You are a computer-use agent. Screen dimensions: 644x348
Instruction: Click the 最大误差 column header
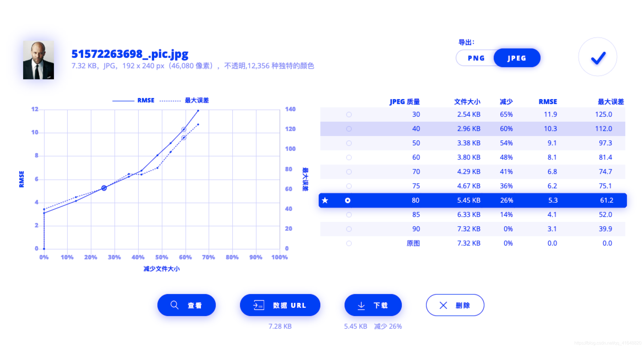click(610, 102)
